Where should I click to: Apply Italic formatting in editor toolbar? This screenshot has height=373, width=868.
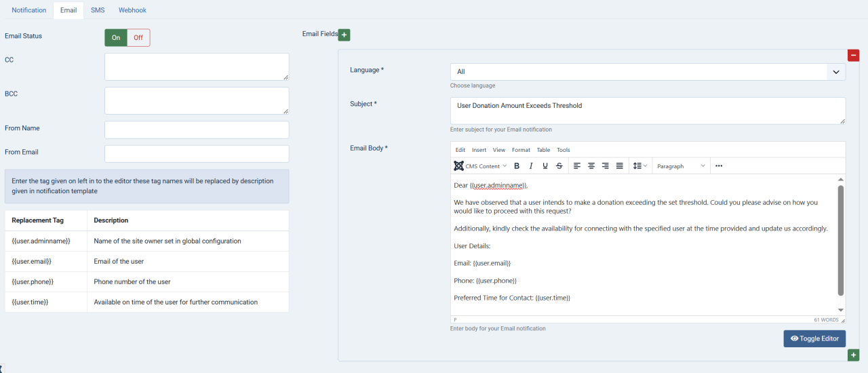tap(531, 166)
